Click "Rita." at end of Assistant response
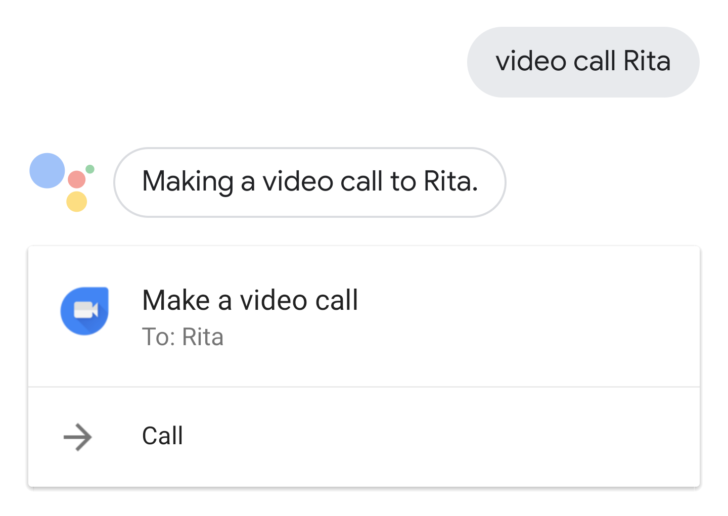This screenshot has height=516, width=728. pos(451,181)
